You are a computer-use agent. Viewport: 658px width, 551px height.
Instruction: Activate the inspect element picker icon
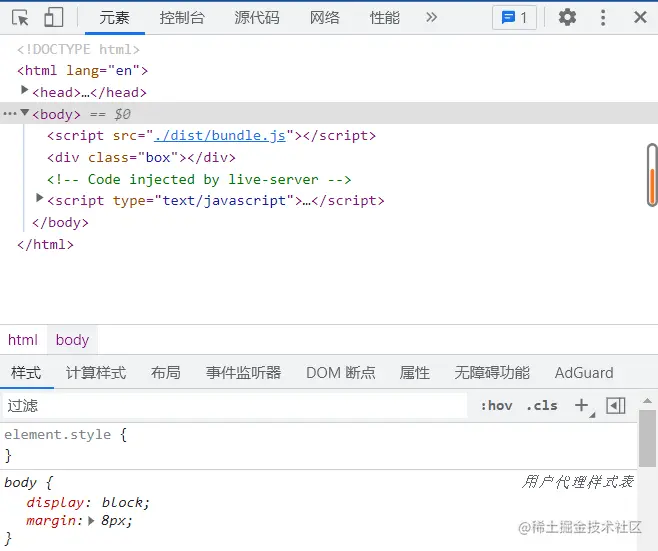[x=20, y=18]
